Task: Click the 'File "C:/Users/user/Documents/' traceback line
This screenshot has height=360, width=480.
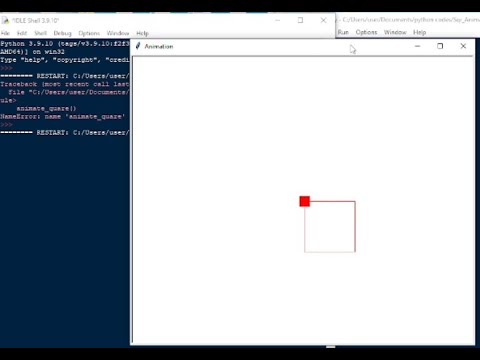Action: pyautogui.click(x=69, y=92)
